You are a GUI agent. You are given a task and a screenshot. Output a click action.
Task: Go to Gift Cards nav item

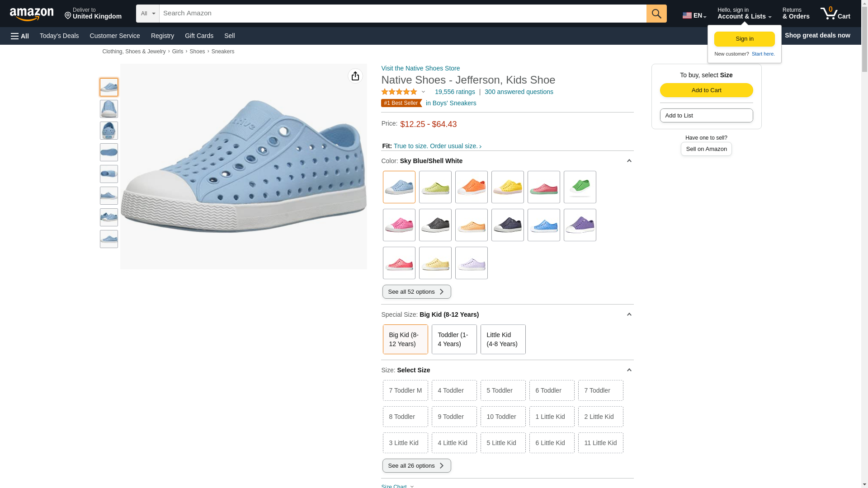[x=199, y=36]
